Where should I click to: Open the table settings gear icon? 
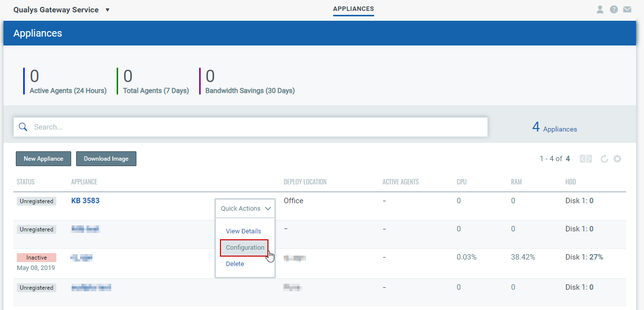coord(617,158)
